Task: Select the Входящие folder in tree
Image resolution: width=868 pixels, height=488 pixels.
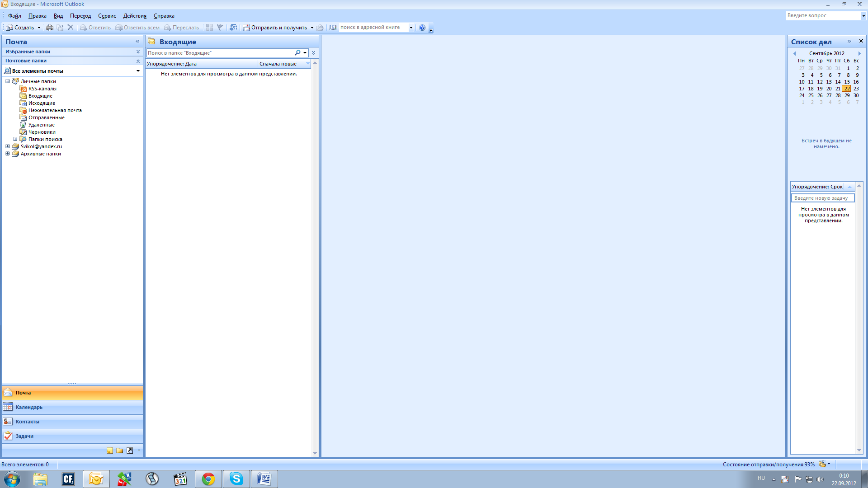Action: coord(40,96)
